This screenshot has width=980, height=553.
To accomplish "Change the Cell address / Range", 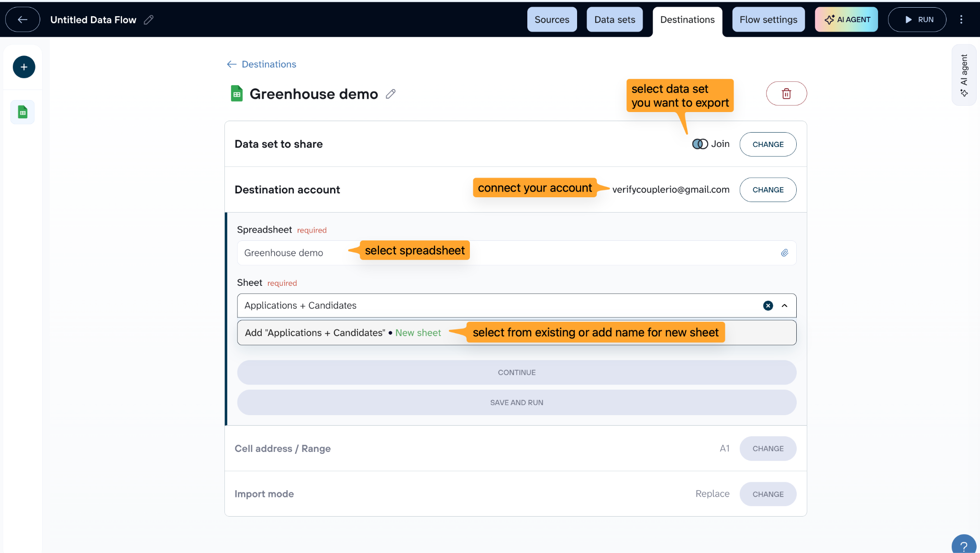I will (768, 449).
